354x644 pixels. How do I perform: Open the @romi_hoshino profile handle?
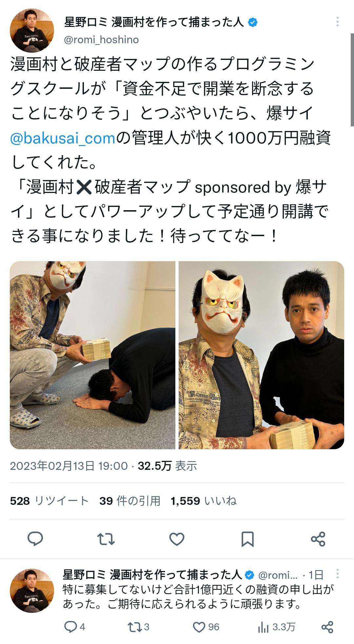[101, 40]
